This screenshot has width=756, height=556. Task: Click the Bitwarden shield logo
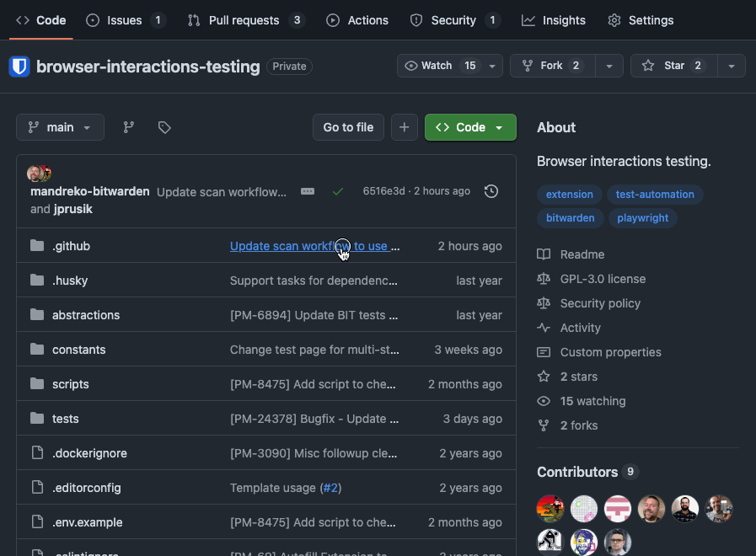(x=19, y=67)
